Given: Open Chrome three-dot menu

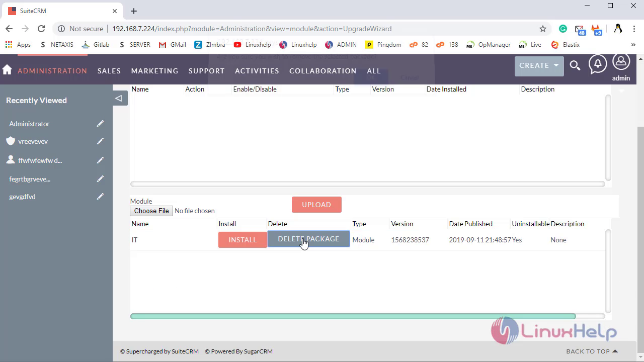Looking at the screenshot, I should (x=633, y=29).
